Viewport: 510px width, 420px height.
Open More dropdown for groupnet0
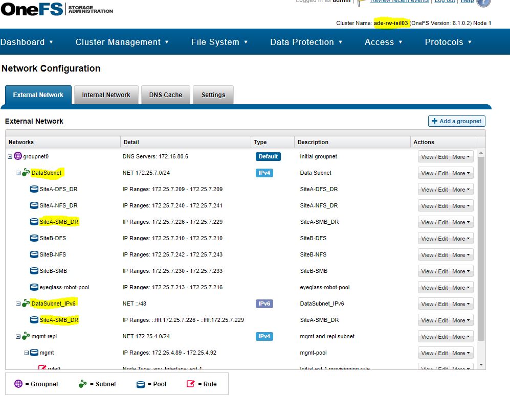point(461,156)
